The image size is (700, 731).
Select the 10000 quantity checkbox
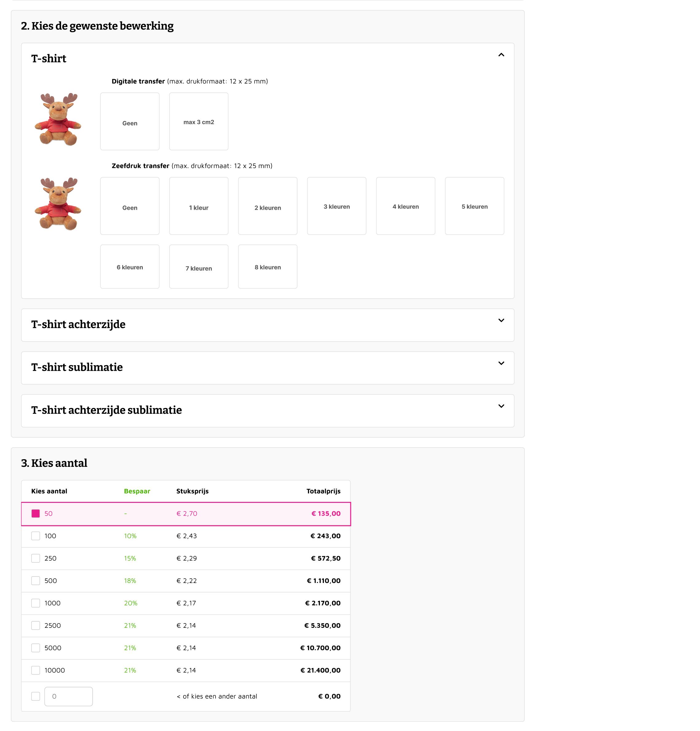click(x=36, y=670)
